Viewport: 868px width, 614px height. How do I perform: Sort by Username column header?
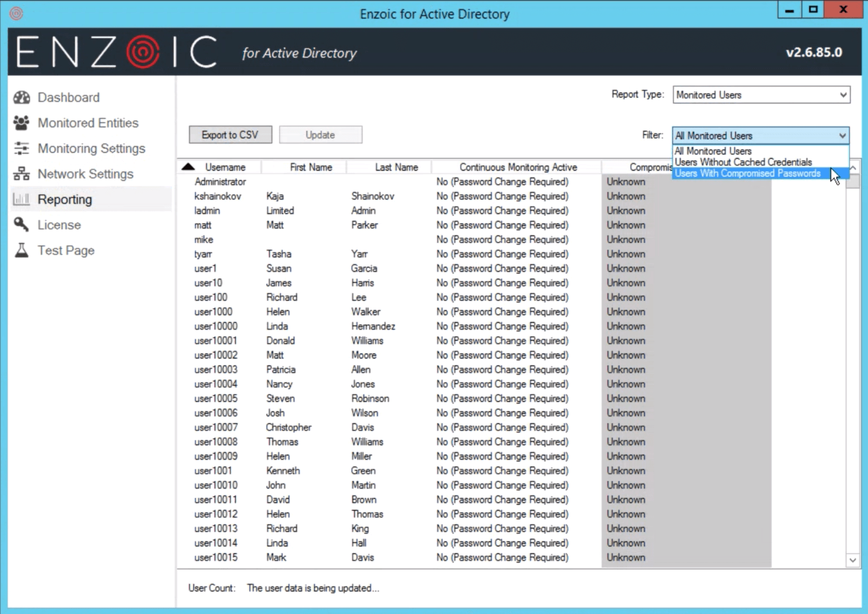point(225,167)
